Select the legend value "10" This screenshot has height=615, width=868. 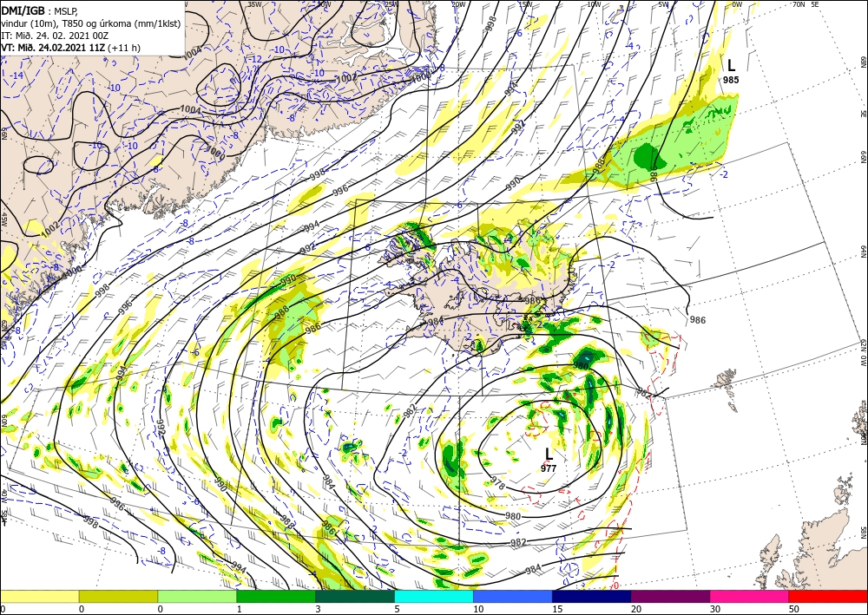(478, 609)
